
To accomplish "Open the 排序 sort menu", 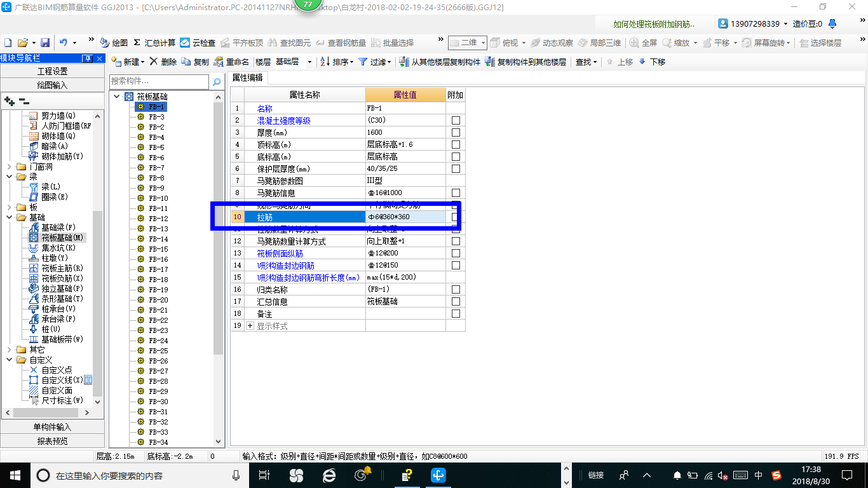I will pos(337,62).
